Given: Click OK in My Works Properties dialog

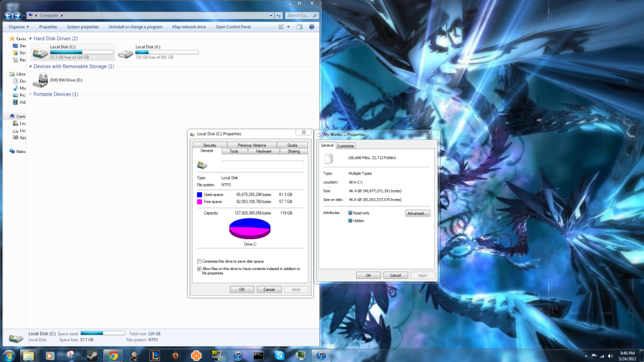Looking at the screenshot, I should click(x=368, y=275).
